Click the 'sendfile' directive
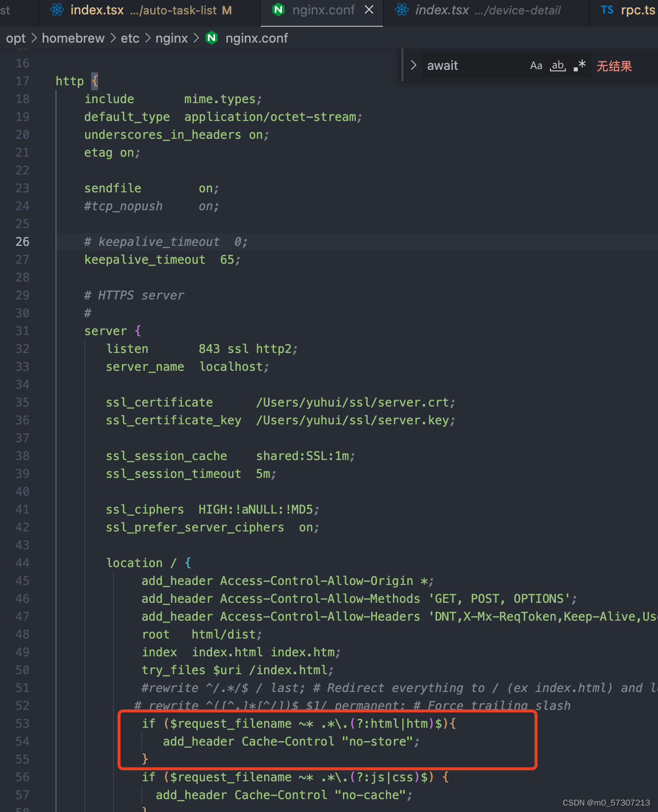Image resolution: width=658 pixels, height=812 pixels. [112, 188]
